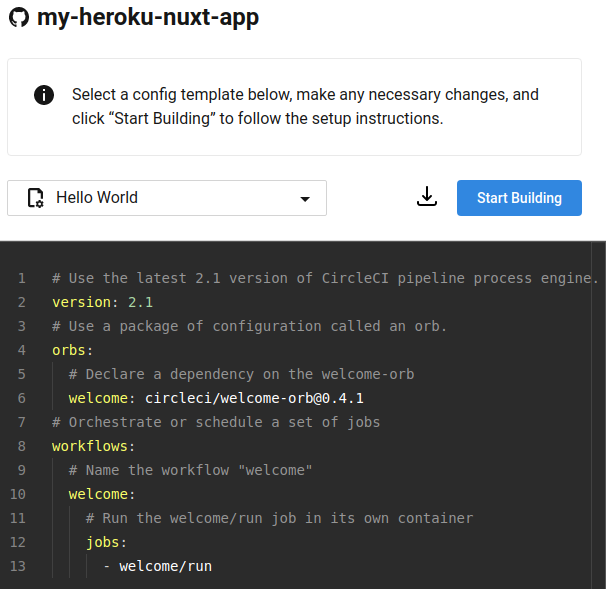Click the info icon in the instruction banner
Viewport: 616px width, 589px height.
(44, 95)
